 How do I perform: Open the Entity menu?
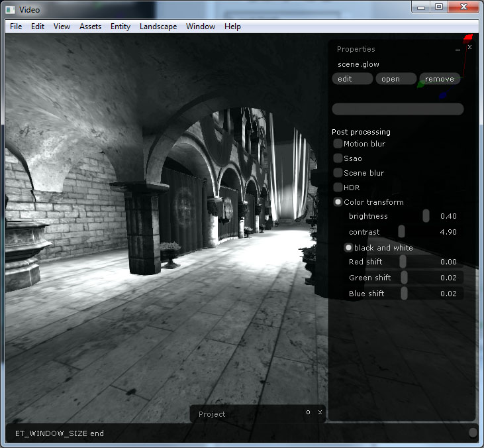(121, 27)
